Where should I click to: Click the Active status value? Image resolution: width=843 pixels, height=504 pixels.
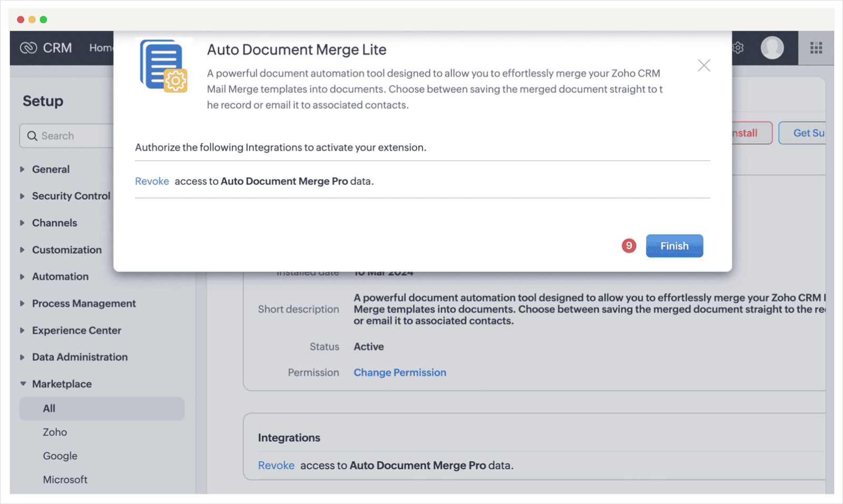[369, 347]
